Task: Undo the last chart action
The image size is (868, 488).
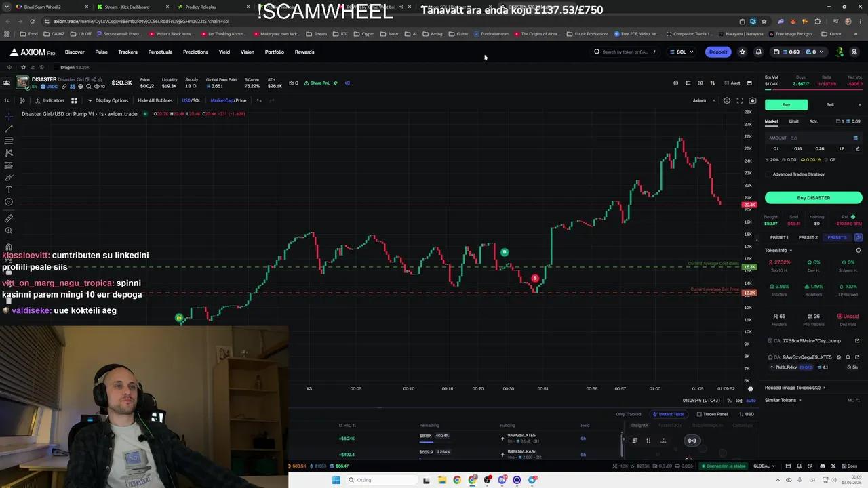Action: click(x=259, y=100)
